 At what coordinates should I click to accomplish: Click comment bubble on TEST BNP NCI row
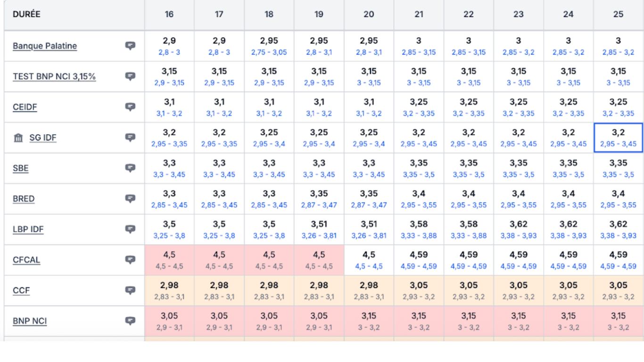(x=130, y=76)
